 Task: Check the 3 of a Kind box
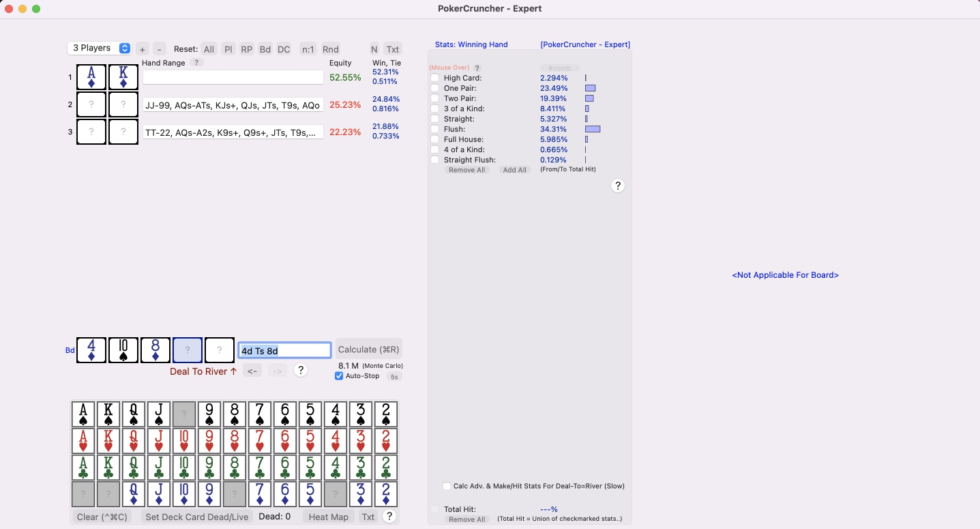(x=435, y=109)
